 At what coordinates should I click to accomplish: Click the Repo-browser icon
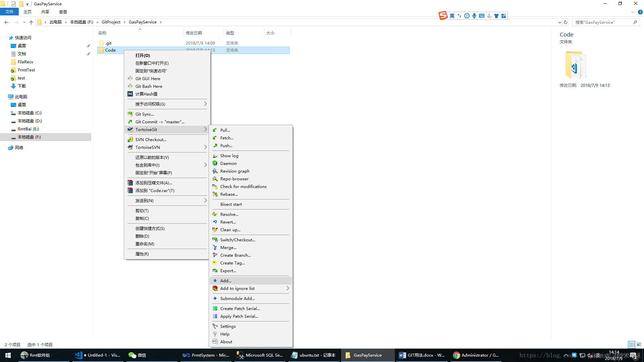[215, 179]
